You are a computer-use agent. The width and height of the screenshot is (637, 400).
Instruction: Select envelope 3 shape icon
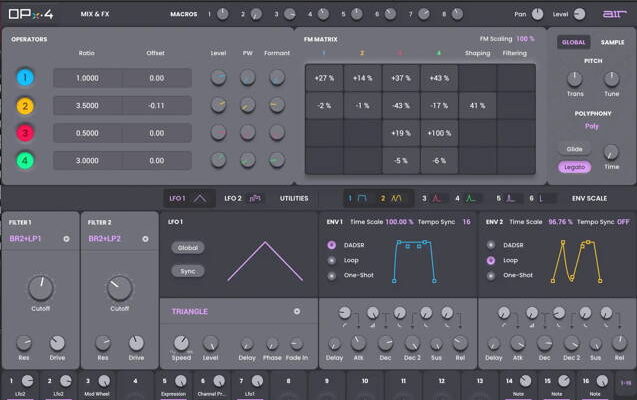(x=438, y=199)
